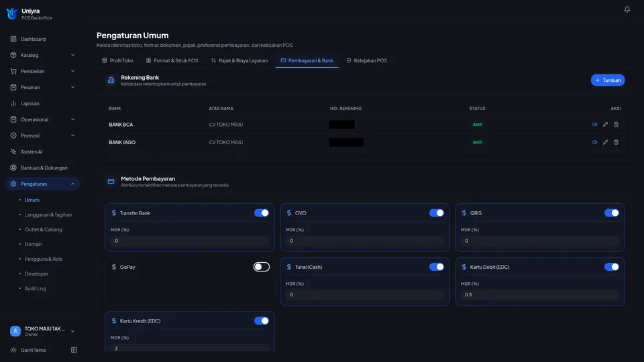Open the Kebijakan POS tab
The width and height of the screenshot is (644, 362).
366,60
